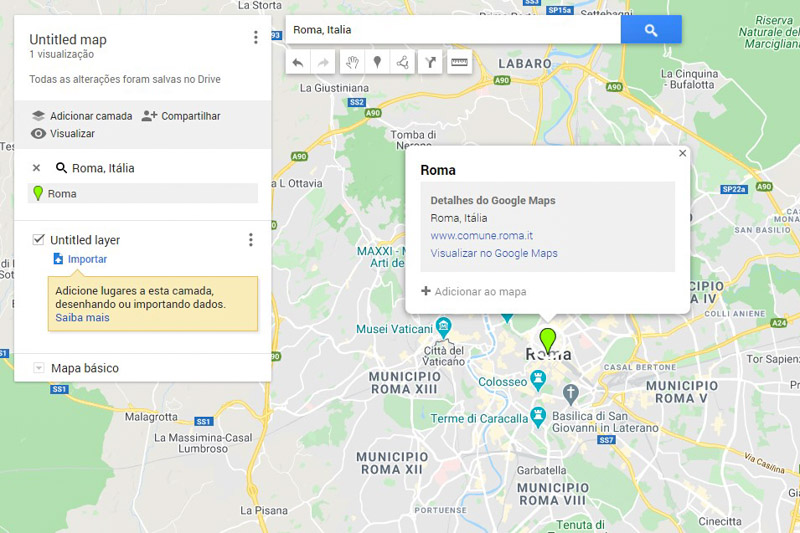Screen dimensions: 800x533
Task: Click Adicionar camada
Action: 82,116
